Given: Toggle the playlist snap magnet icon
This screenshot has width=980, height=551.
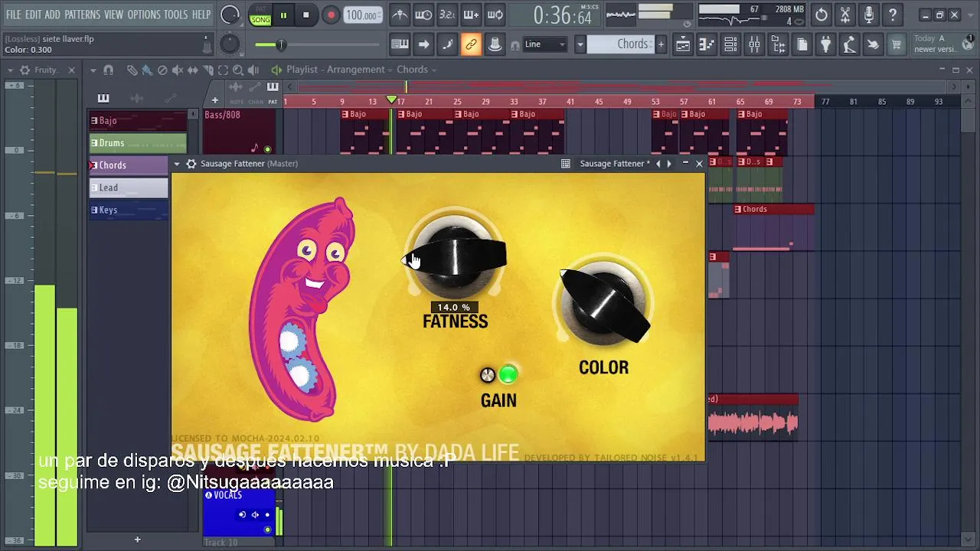Looking at the screenshot, I should click(x=108, y=70).
